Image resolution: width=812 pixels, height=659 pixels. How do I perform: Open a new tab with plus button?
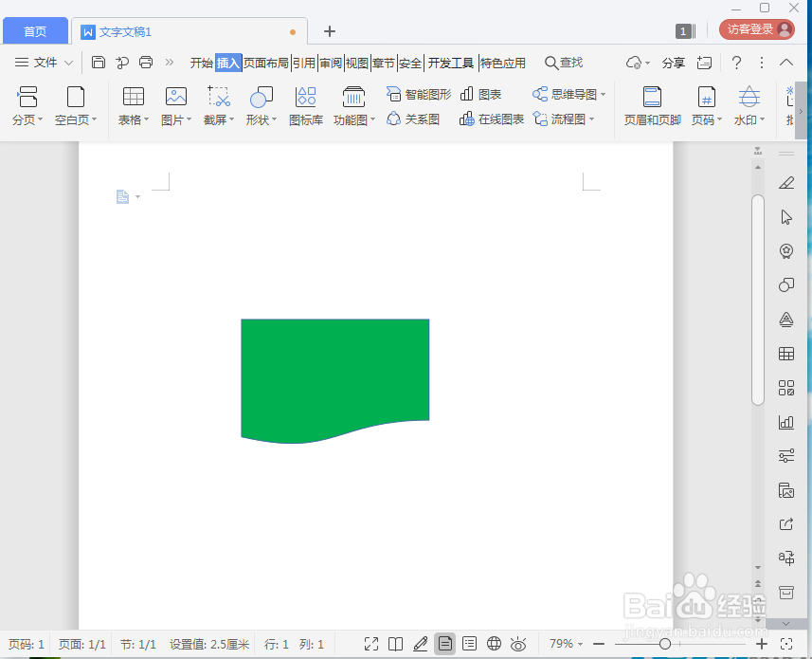330,31
